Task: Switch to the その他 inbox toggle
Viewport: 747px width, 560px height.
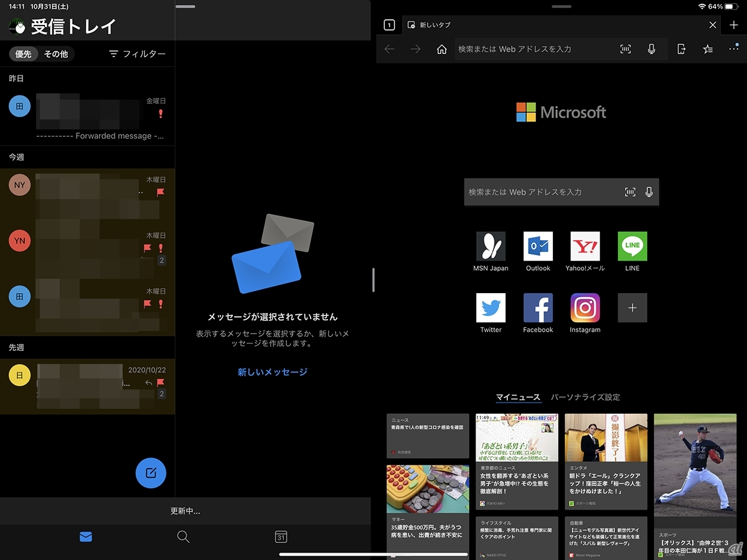Action: [x=56, y=54]
